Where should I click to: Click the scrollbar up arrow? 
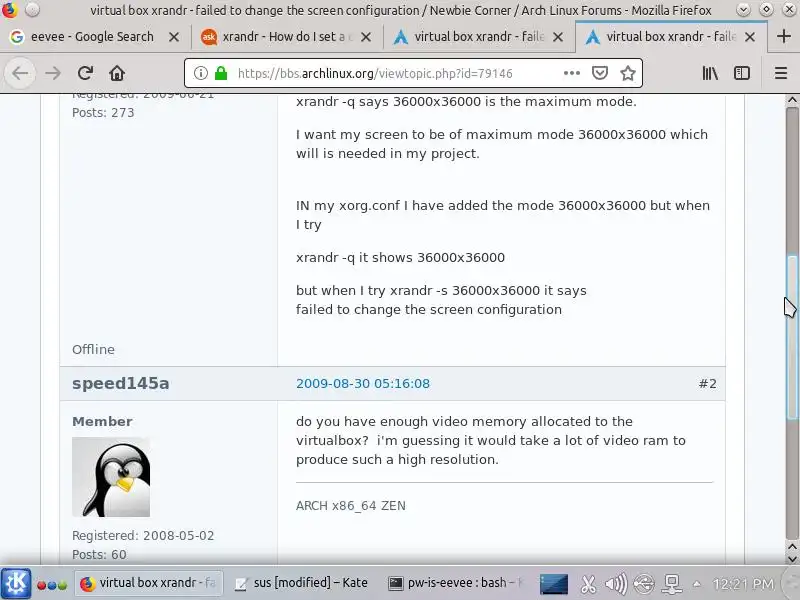[792, 100]
